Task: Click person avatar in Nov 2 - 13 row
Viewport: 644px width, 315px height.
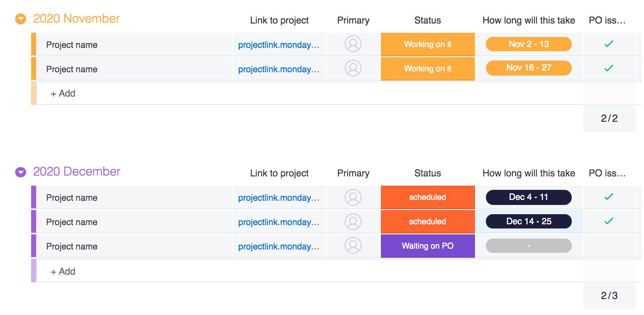Action: pyautogui.click(x=353, y=44)
